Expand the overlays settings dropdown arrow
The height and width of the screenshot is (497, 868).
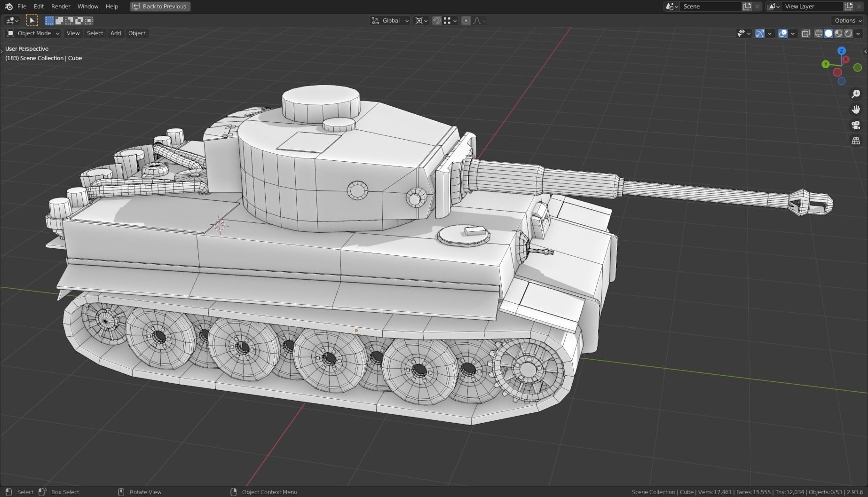pyautogui.click(x=793, y=33)
